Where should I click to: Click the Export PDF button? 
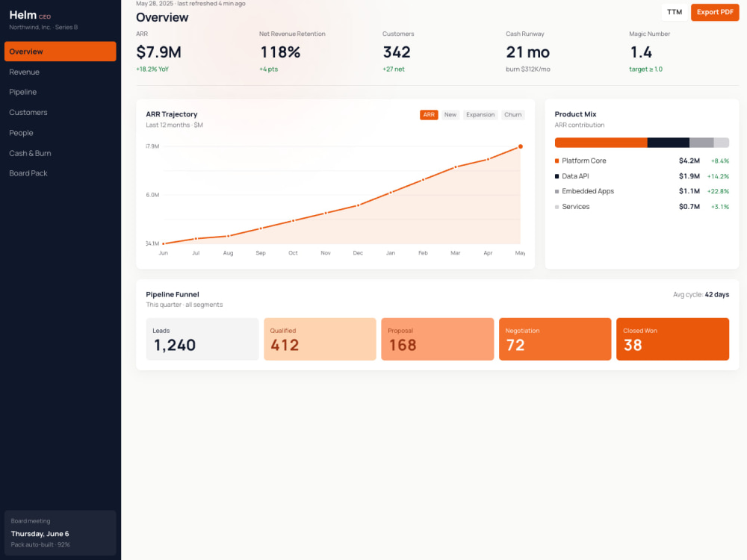pyautogui.click(x=715, y=12)
